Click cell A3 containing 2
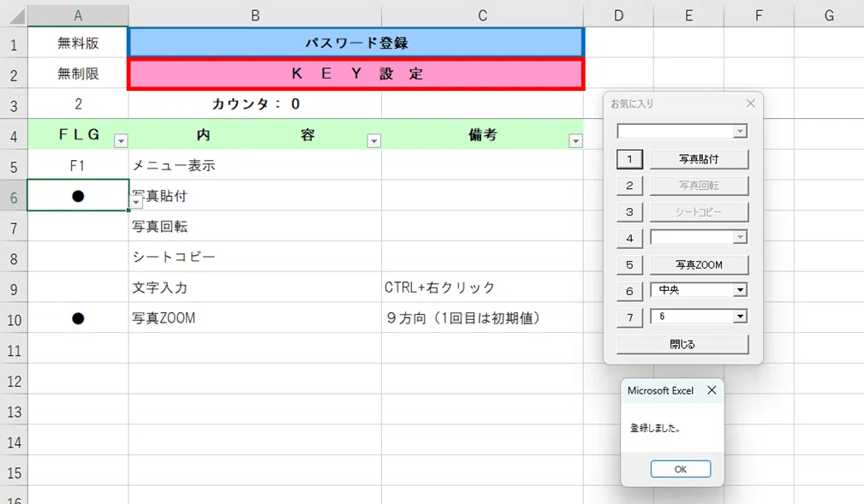864x504 pixels. [78, 104]
